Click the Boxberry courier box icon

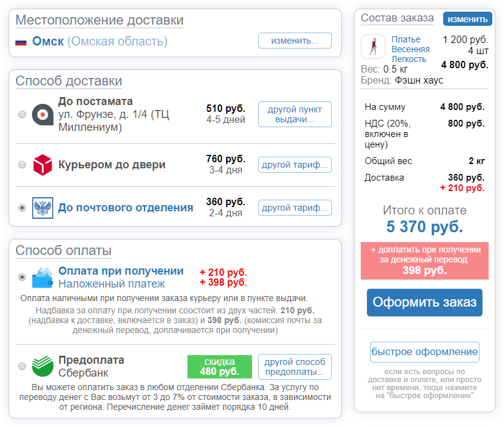click(x=41, y=164)
